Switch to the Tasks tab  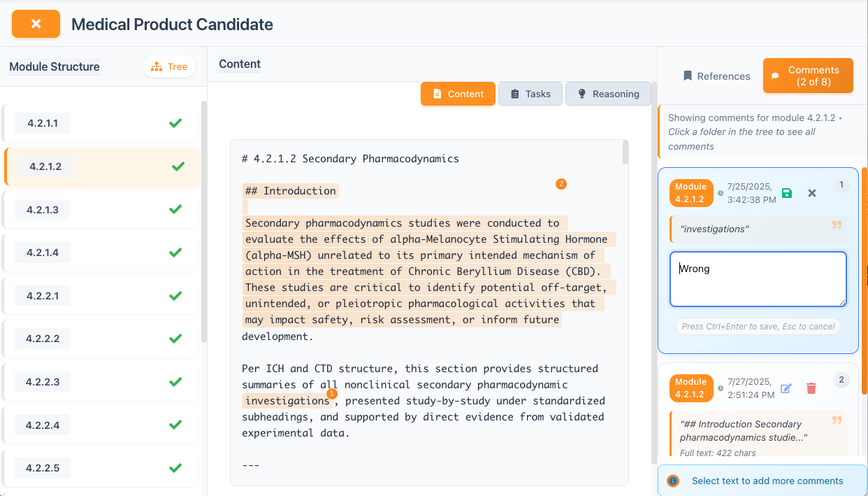[x=530, y=93]
